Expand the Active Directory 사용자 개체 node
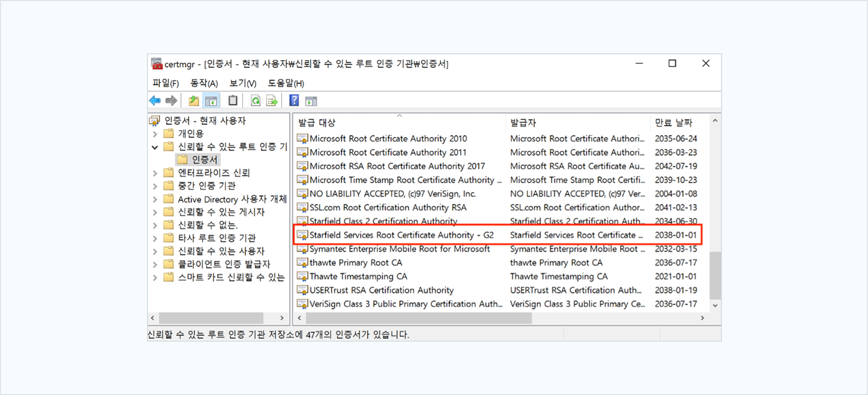868x395 pixels. pos(155,199)
